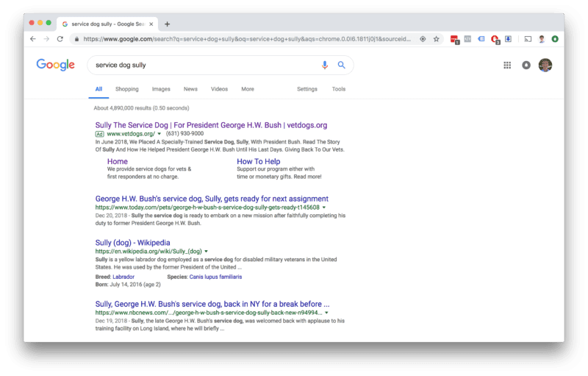Click the Born: July 14, 2016 text
Screen dimensions: 588x376
click(x=128, y=285)
